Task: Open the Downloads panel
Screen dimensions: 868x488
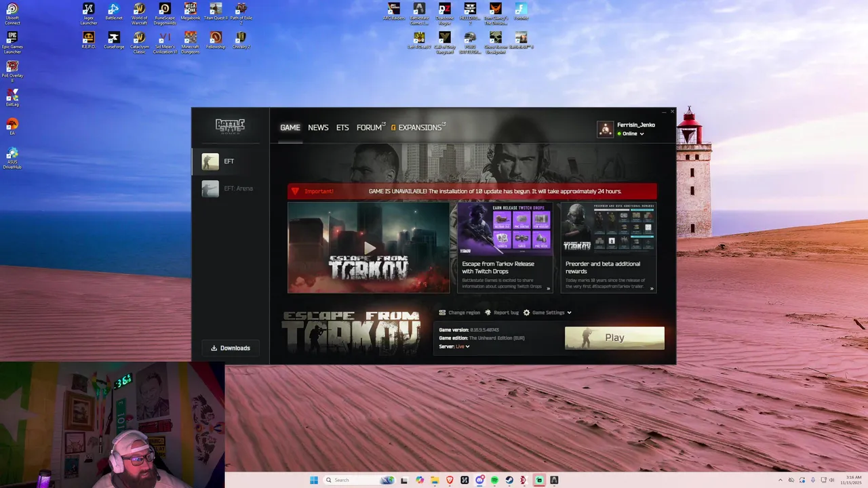Action: click(231, 348)
